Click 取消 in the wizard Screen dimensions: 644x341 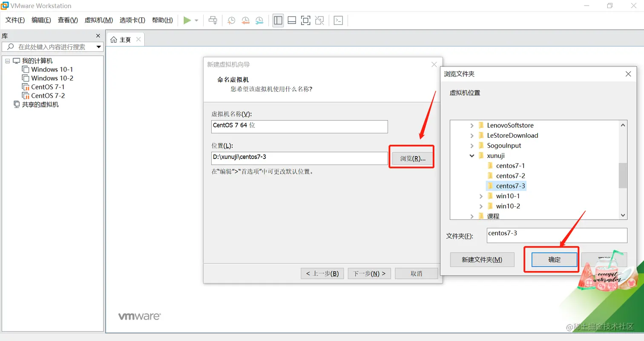point(417,274)
